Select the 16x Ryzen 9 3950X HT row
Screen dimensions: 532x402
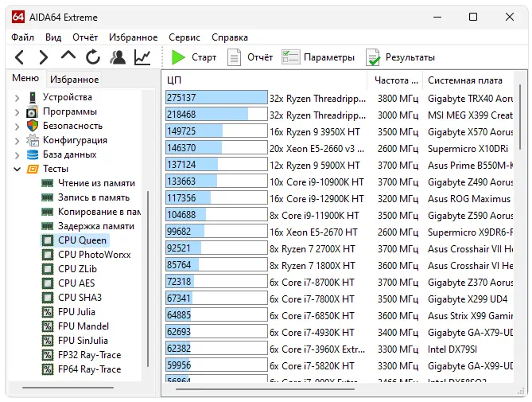340,131
